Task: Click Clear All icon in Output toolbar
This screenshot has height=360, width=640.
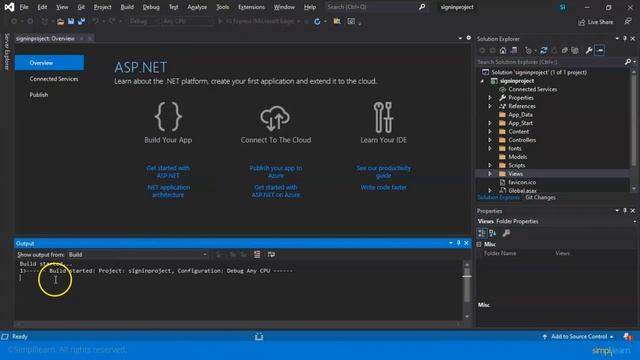Action: point(257,254)
